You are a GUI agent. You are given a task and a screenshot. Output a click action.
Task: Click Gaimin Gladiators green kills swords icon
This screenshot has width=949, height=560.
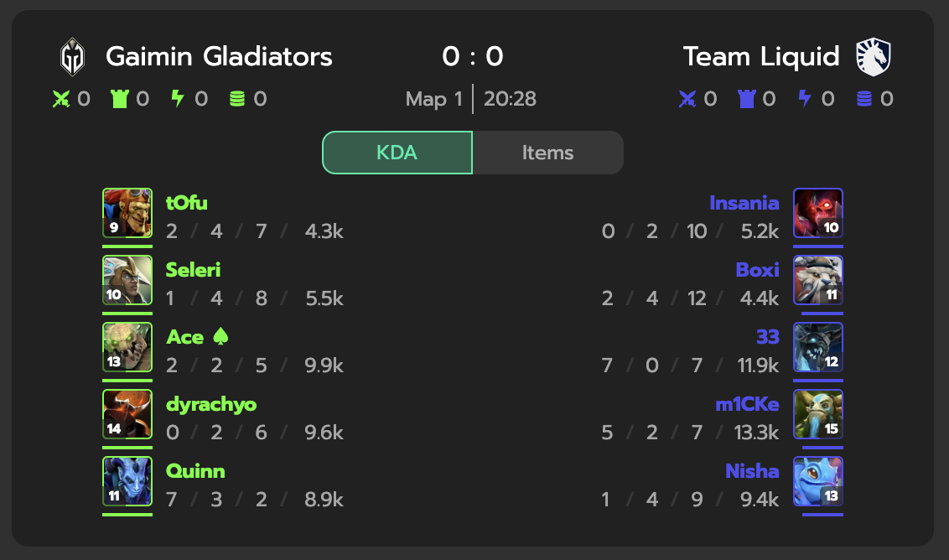point(60,99)
